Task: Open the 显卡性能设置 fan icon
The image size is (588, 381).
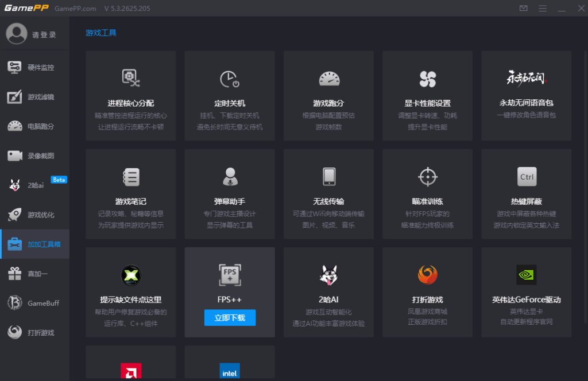Action: [427, 79]
